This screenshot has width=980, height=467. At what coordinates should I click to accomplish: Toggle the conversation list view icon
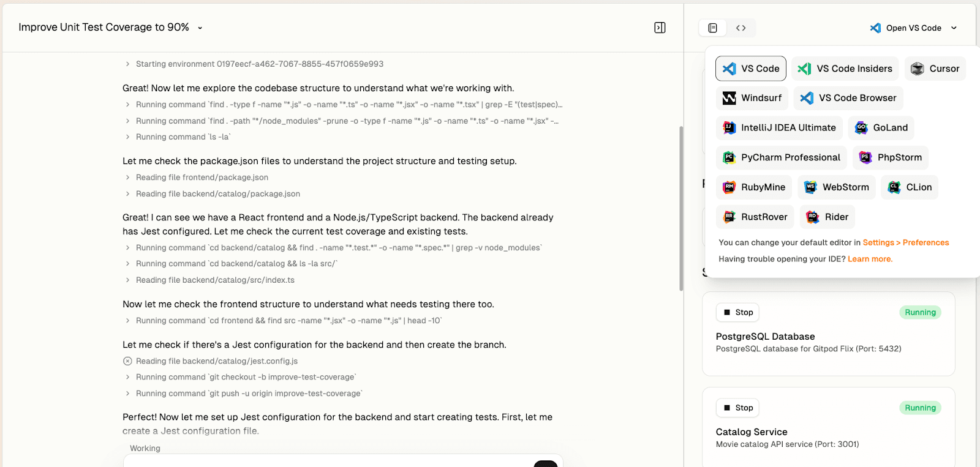click(x=714, y=28)
